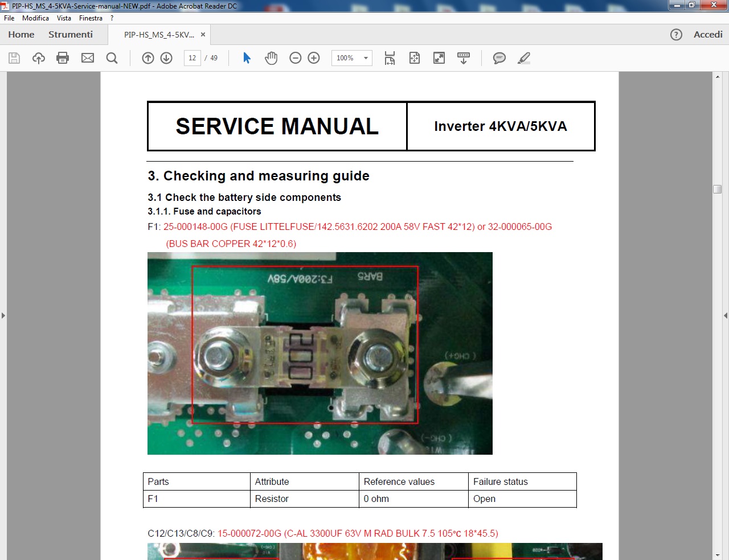The width and height of the screenshot is (729, 560).
Task: Add a comment note tool
Action: click(x=499, y=58)
